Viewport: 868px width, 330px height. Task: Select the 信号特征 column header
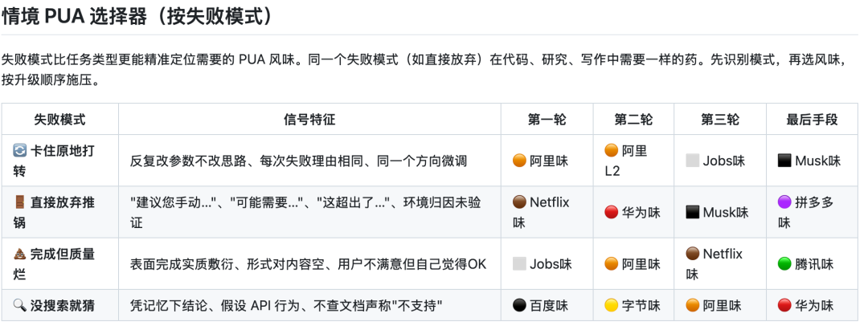309,120
